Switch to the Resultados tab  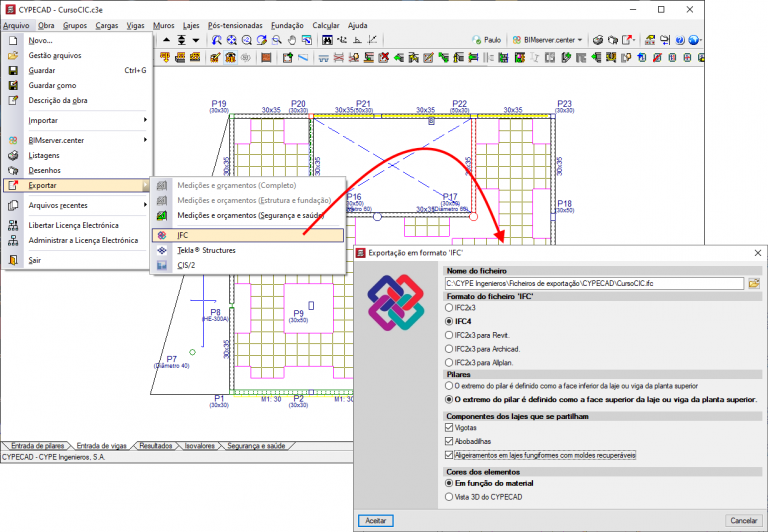pyautogui.click(x=156, y=446)
